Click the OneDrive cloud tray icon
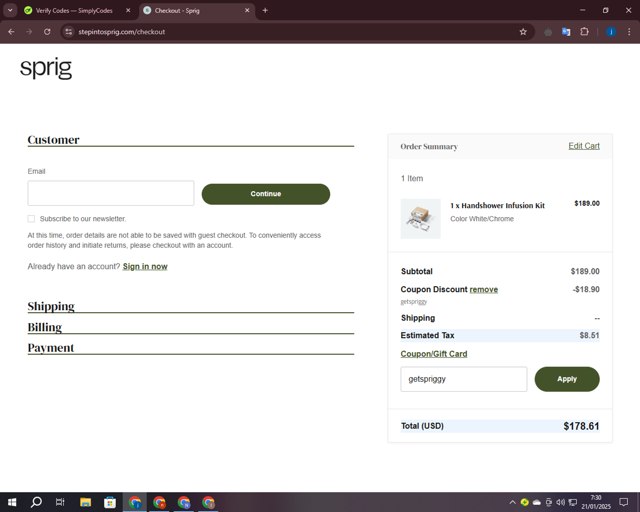The height and width of the screenshot is (512, 640). (537, 502)
